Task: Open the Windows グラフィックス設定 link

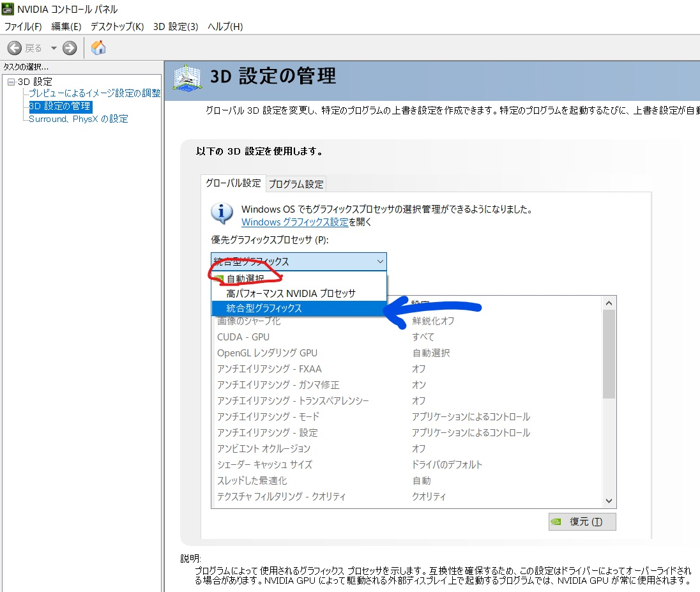Action: [294, 222]
